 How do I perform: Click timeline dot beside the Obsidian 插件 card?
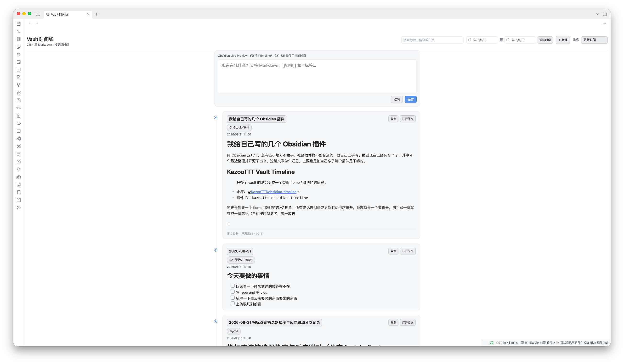(216, 118)
